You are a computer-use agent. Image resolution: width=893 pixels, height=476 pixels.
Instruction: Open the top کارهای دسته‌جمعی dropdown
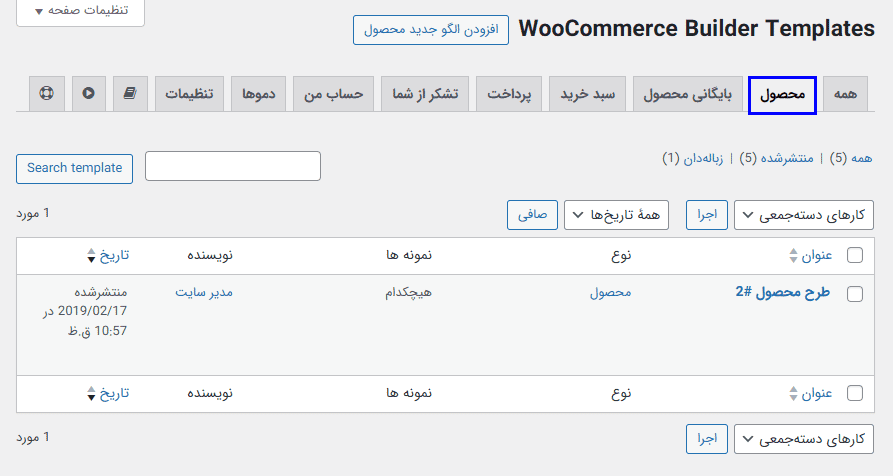coord(804,215)
